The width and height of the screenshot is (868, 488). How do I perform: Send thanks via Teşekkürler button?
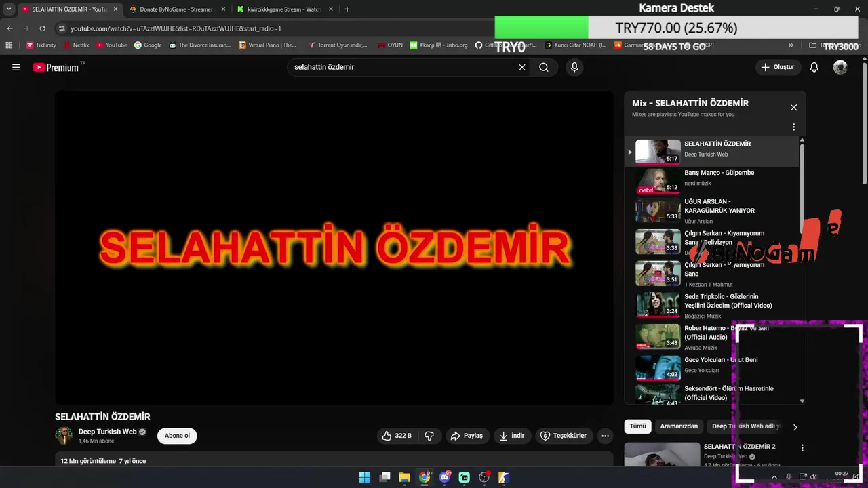click(x=564, y=436)
